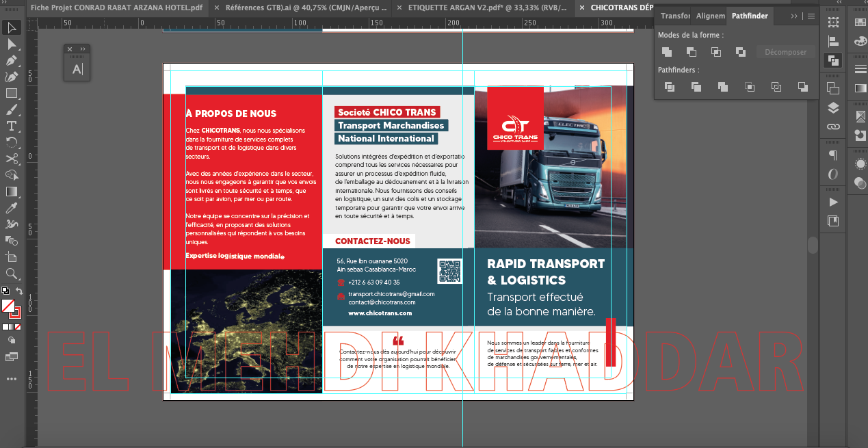868x448 pixels.
Task: Apply Gradient mode below fill box
Action: pos(12,327)
